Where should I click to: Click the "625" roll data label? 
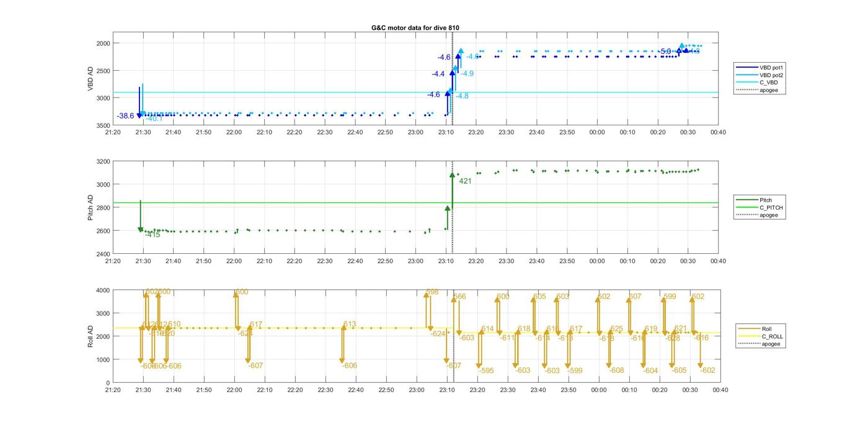pyautogui.click(x=616, y=329)
